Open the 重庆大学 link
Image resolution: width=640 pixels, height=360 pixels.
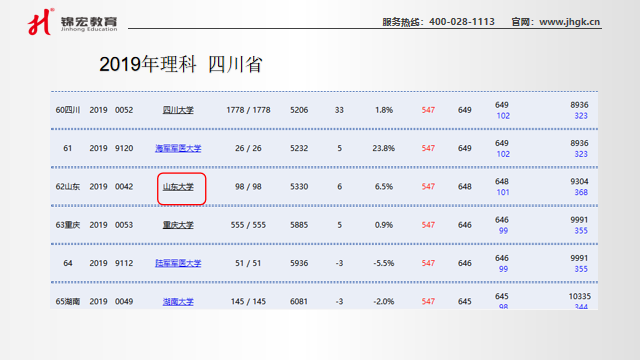(x=178, y=225)
